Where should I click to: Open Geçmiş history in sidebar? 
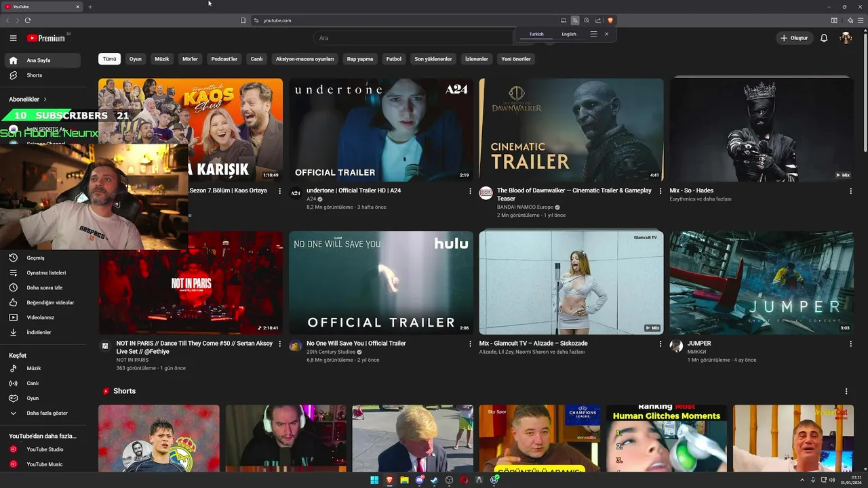(x=43, y=258)
